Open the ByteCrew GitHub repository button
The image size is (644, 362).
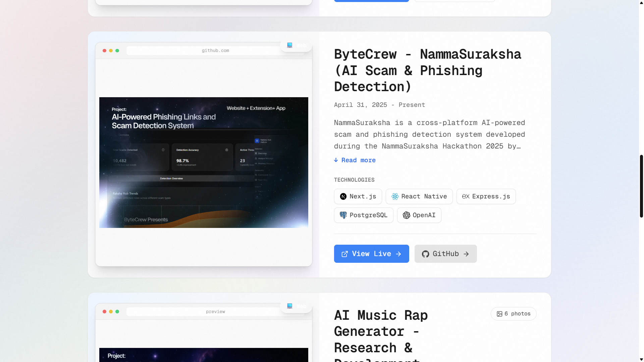click(x=445, y=254)
